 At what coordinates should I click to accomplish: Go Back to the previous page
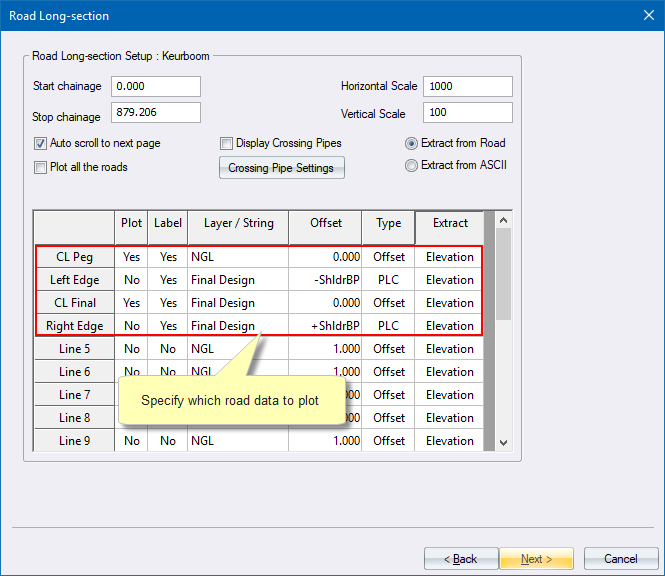(x=461, y=558)
